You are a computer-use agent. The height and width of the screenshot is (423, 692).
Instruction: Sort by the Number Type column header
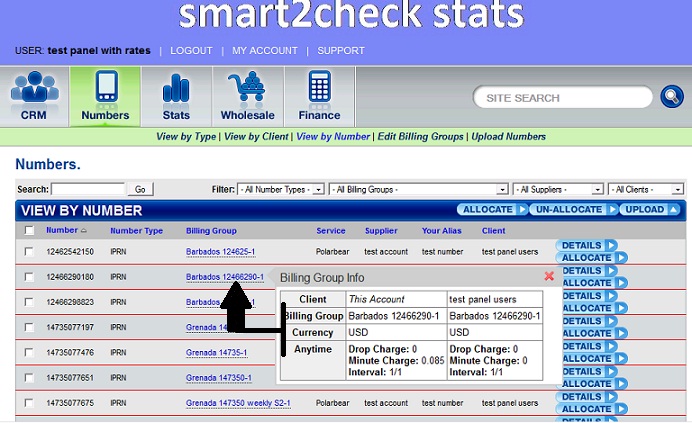[136, 230]
